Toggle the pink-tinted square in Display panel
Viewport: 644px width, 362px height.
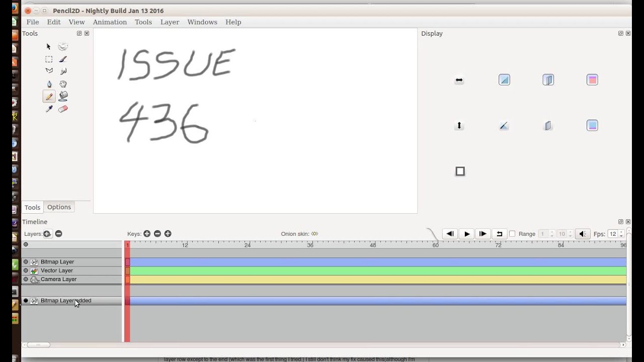[592, 80]
